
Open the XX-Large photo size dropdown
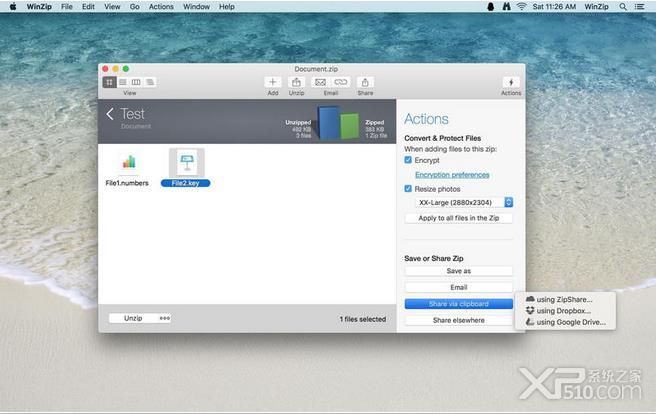click(464, 202)
